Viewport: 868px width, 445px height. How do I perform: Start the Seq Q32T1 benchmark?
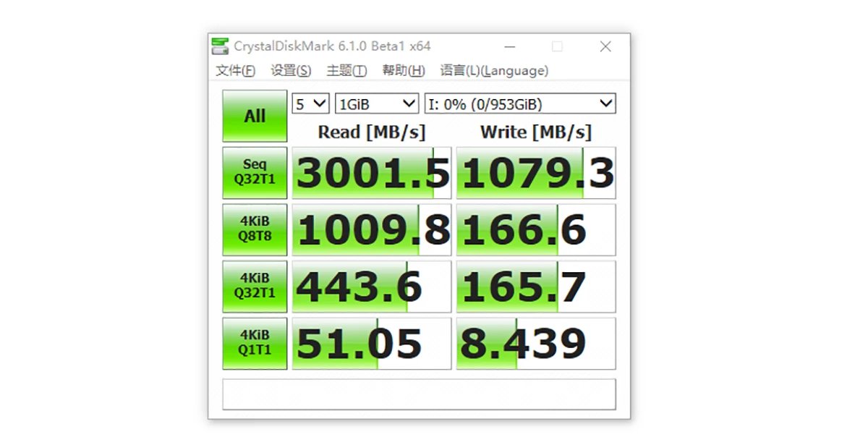point(255,173)
